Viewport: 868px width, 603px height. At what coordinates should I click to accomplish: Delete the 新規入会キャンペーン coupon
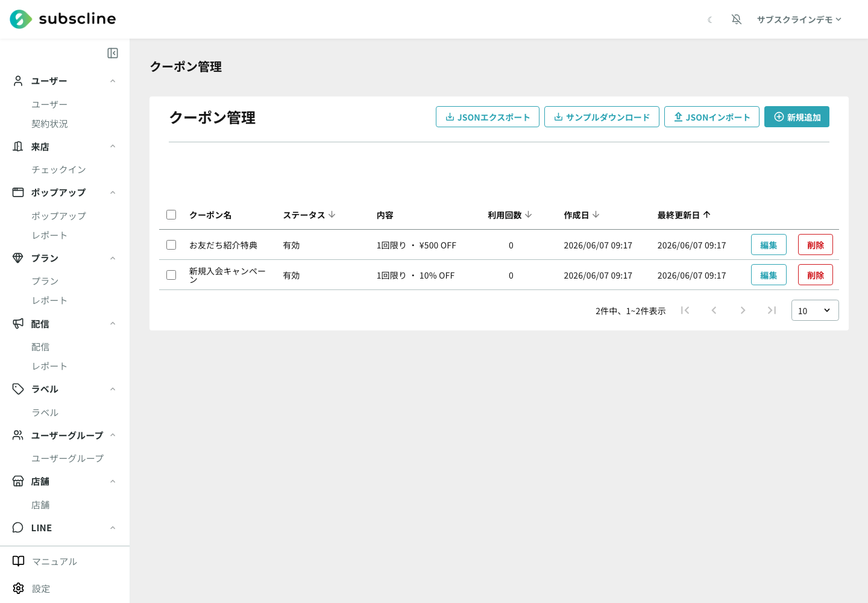[x=816, y=275]
